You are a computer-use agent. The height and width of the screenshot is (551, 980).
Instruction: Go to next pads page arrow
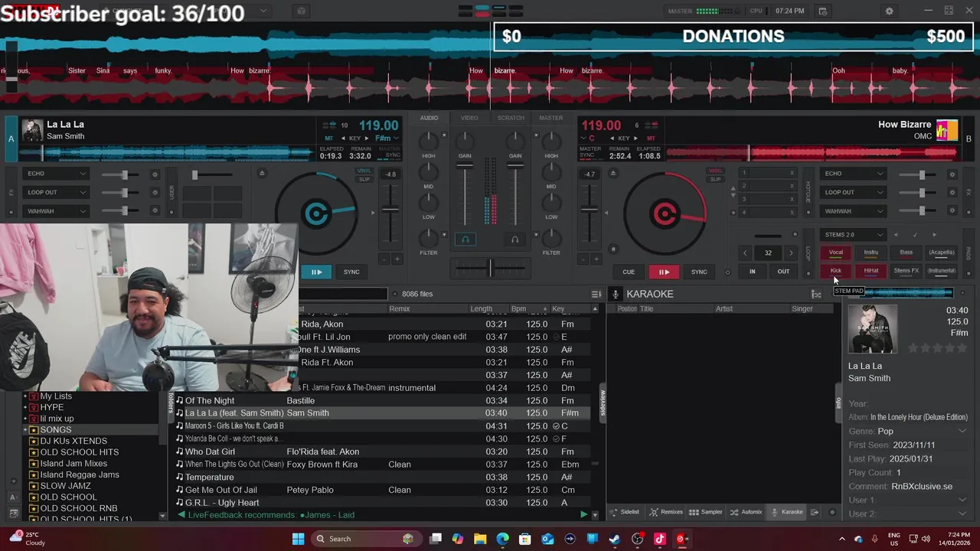933,235
